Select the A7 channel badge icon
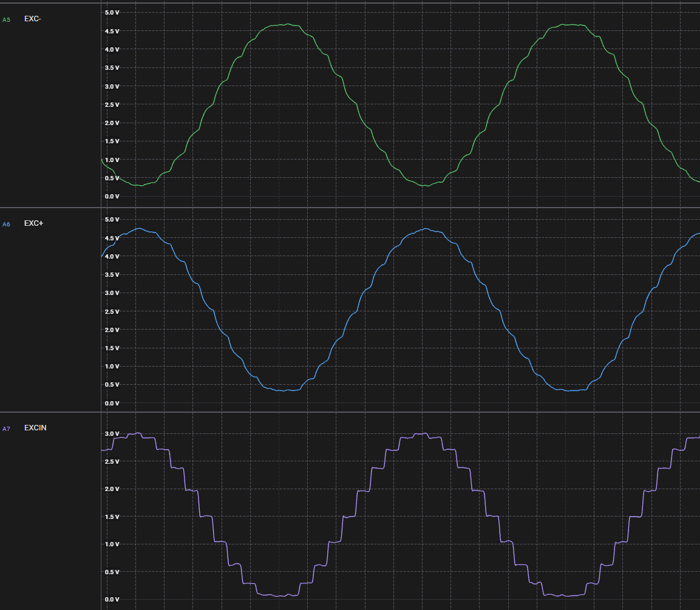The image size is (700, 610). 7,427
